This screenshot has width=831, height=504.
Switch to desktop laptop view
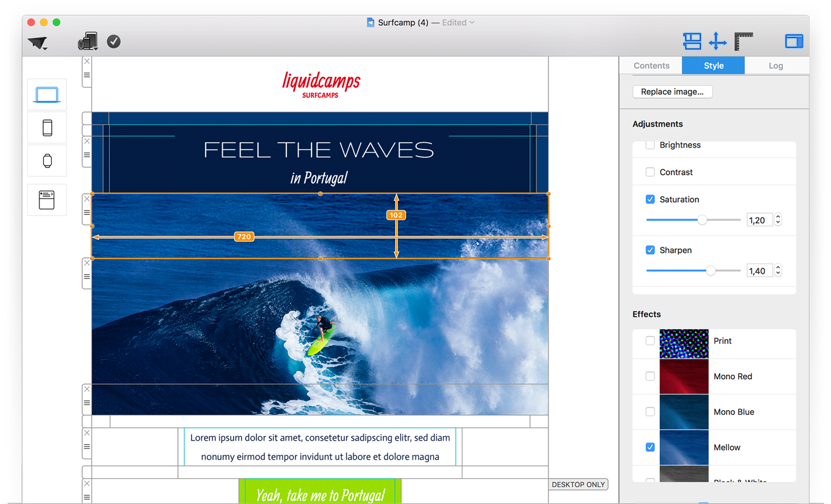47,95
